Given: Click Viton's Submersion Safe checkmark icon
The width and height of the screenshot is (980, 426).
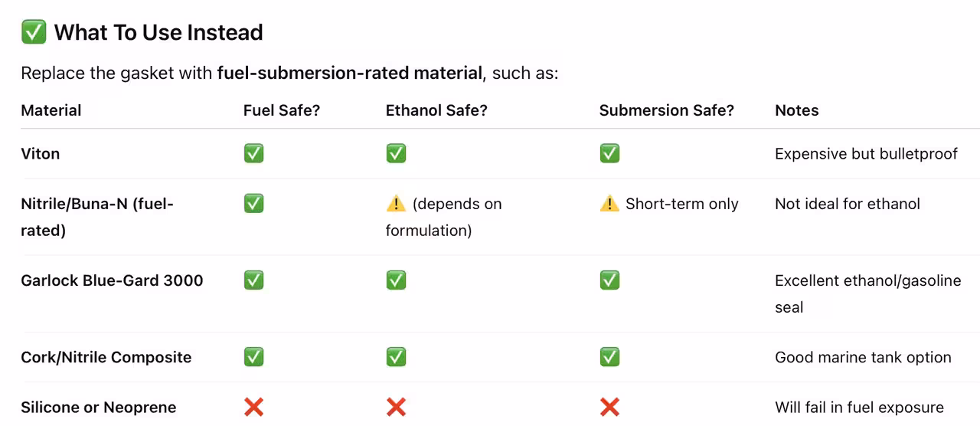Looking at the screenshot, I should [x=609, y=153].
